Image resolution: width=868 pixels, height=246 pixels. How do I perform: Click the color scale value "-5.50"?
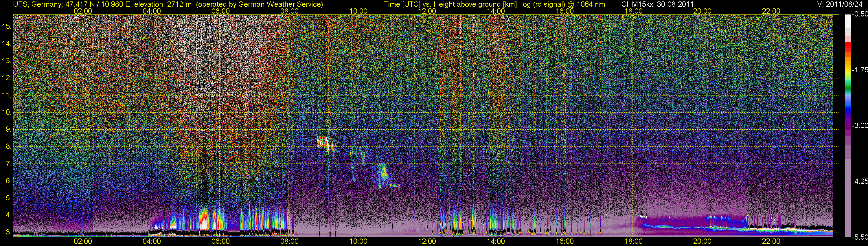(x=860, y=237)
